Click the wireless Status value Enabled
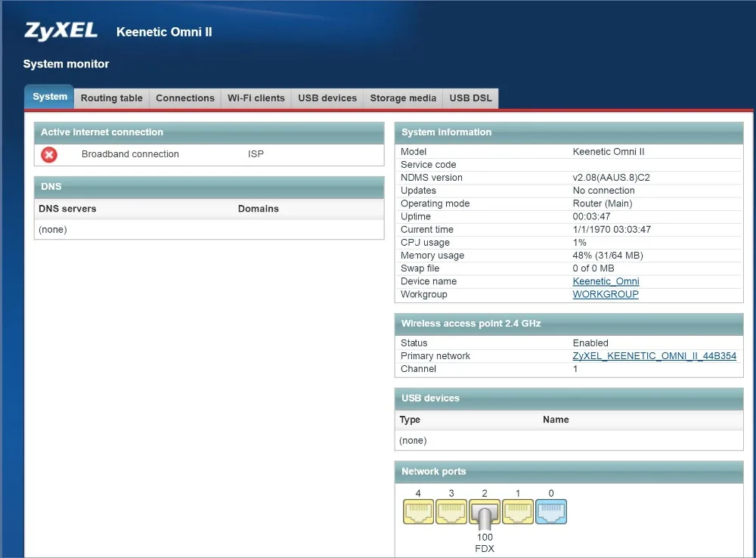 click(x=590, y=343)
